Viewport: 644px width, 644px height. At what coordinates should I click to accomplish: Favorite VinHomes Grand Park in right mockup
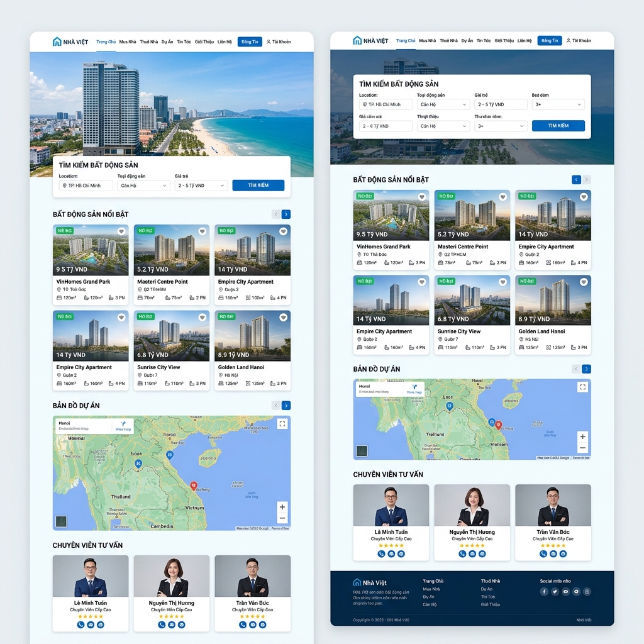[421, 197]
